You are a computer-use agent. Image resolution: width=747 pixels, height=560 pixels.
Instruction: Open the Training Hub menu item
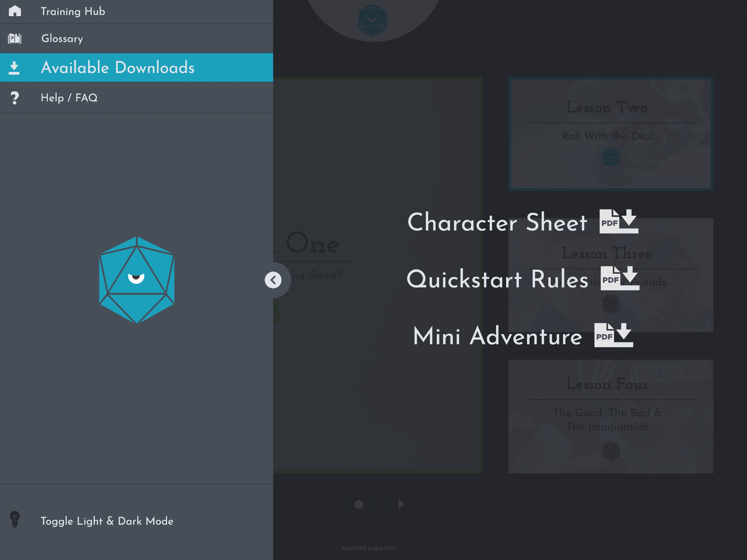pyautogui.click(x=73, y=11)
